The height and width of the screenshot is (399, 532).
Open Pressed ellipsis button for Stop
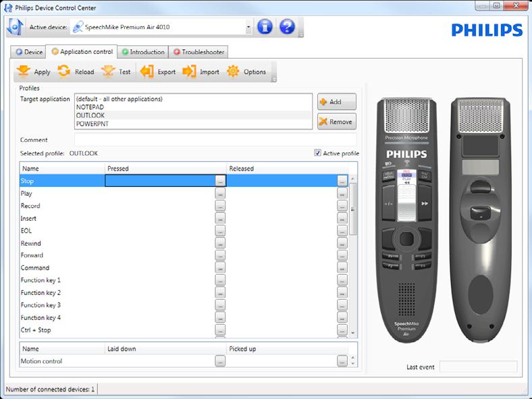[220, 181]
